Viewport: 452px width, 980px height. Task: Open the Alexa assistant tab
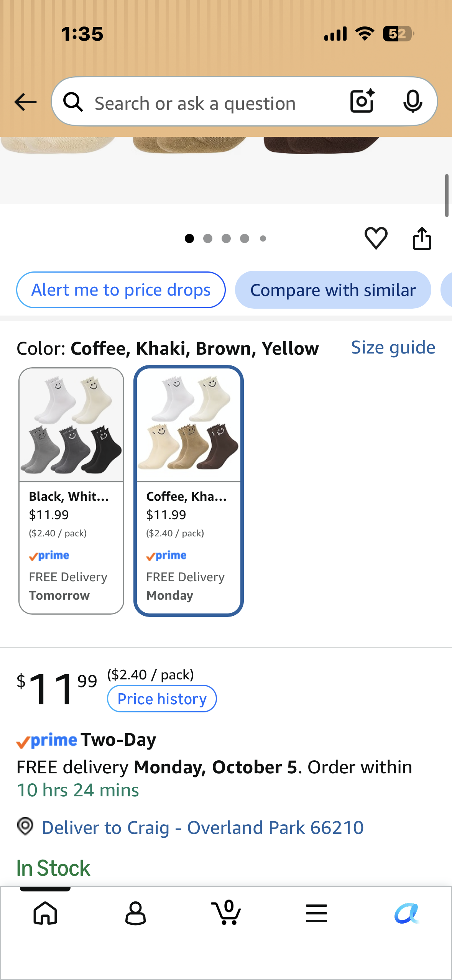click(407, 913)
